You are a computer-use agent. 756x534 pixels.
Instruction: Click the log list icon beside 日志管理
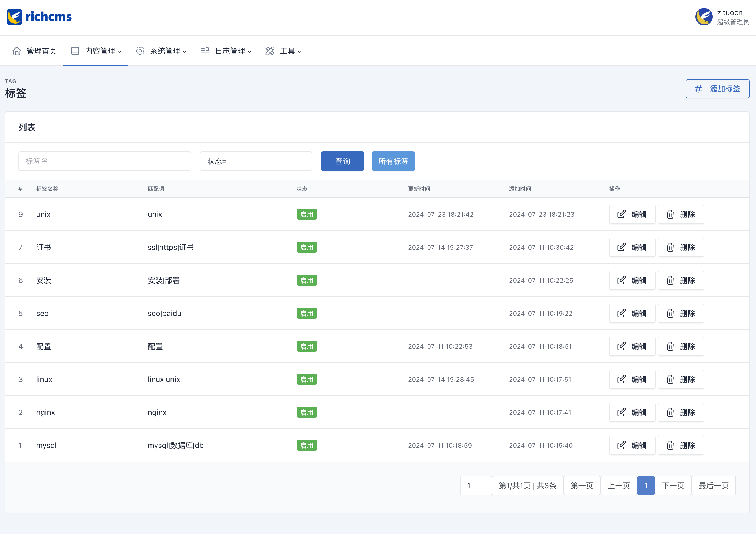205,51
